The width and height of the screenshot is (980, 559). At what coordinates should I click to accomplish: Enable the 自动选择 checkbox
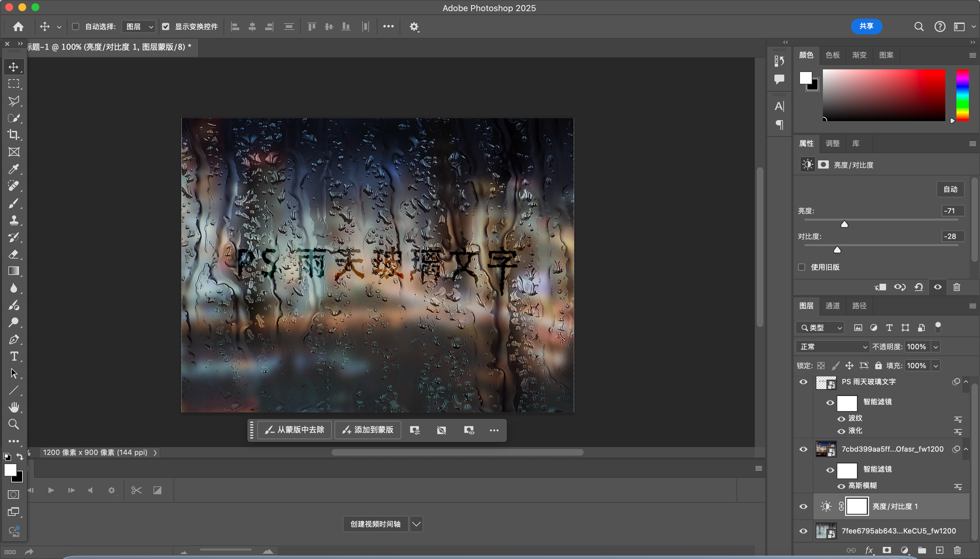coord(76,27)
